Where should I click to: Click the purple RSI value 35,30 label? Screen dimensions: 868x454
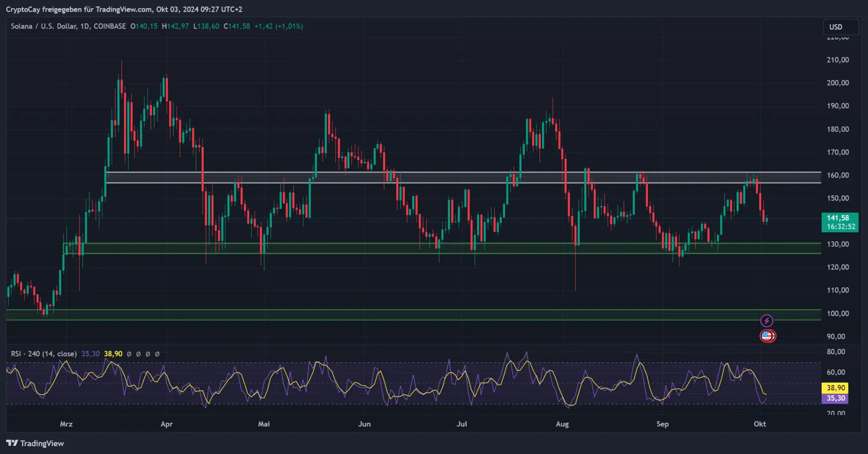point(835,398)
